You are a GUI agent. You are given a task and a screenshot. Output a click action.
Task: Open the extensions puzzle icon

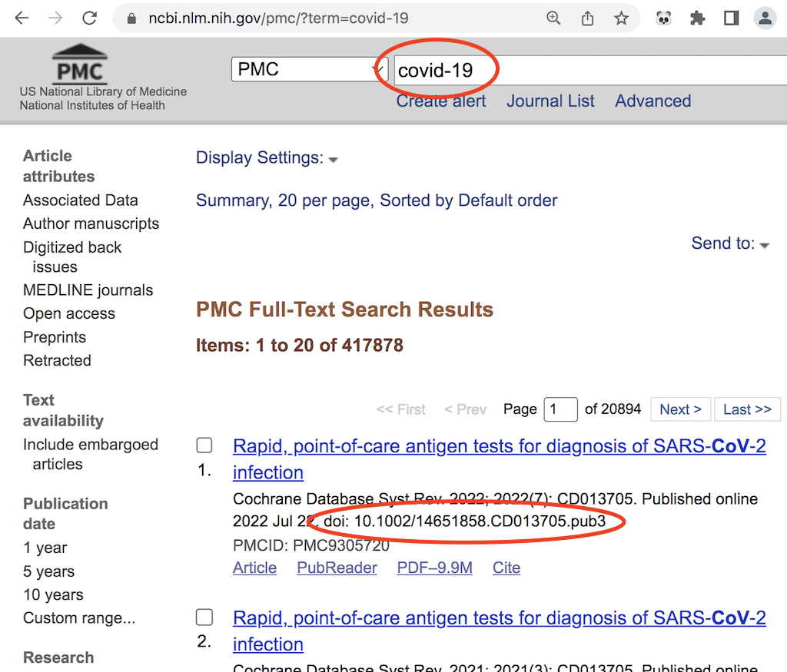click(697, 18)
